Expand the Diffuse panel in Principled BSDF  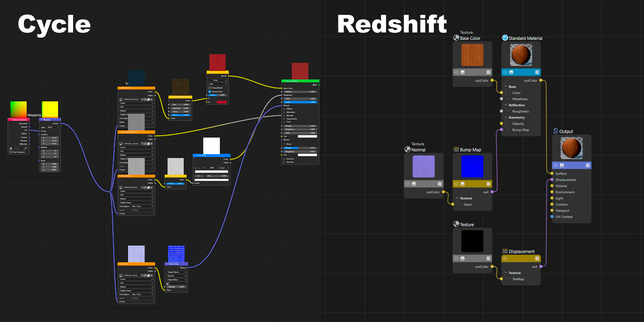pyautogui.click(x=284, y=109)
